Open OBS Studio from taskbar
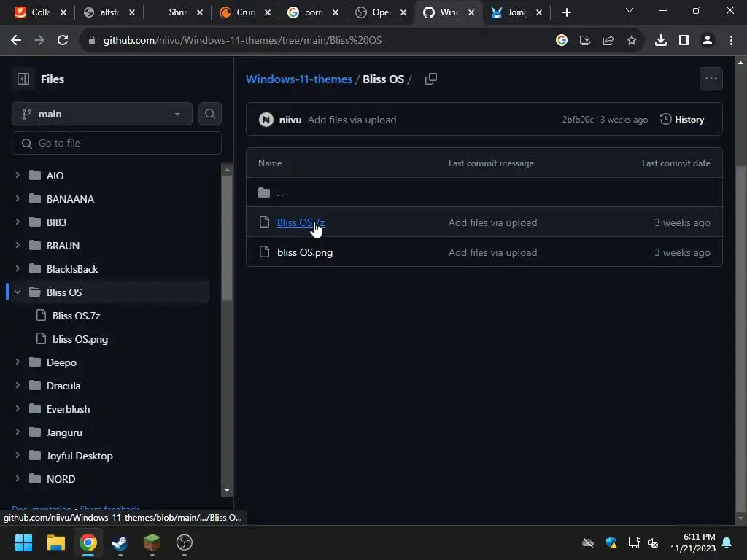 [x=185, y=542]
